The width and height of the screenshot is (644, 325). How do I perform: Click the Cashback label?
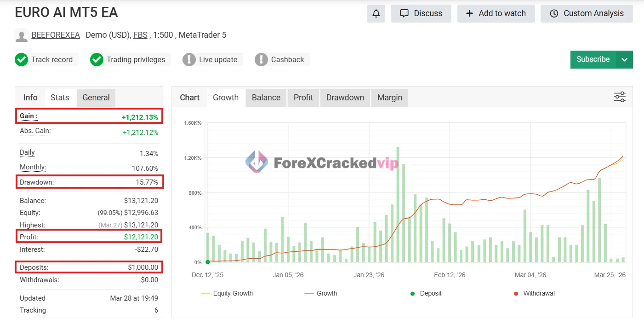coord(288,59)
